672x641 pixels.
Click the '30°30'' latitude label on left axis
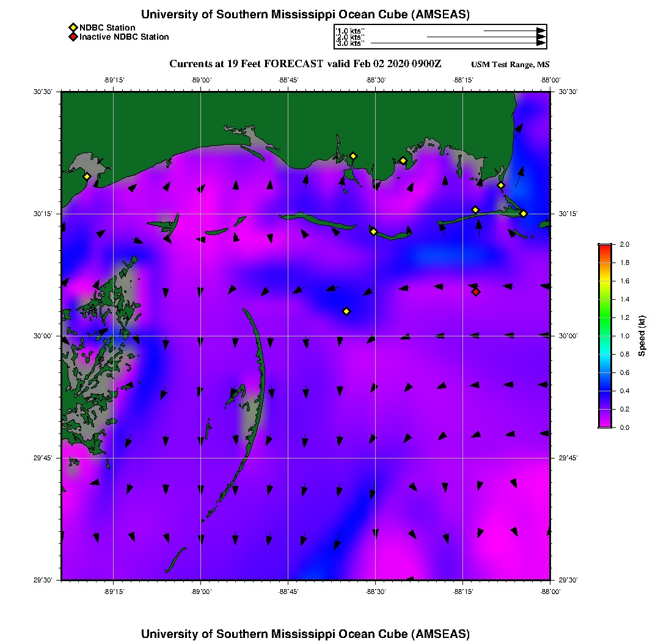43,92
